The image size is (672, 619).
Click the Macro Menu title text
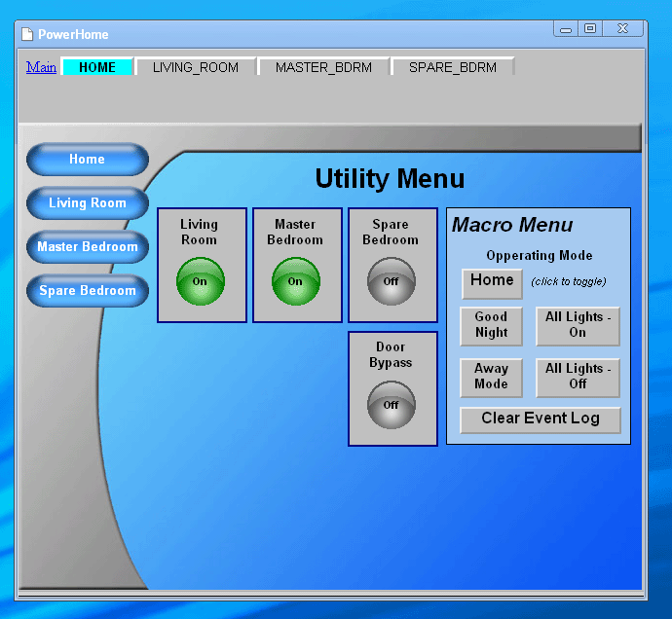(512, 225)
